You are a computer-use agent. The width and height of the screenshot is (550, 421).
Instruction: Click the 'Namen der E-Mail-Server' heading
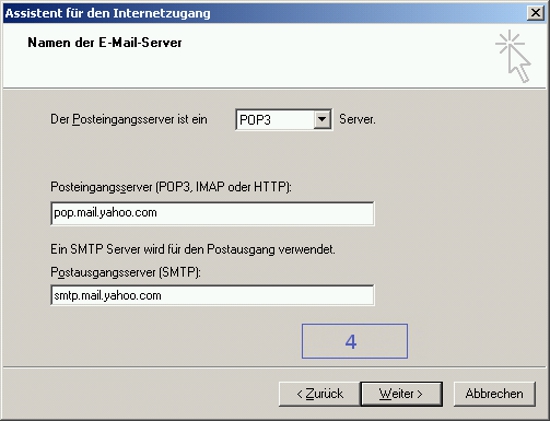pyautogui.click(x=105, y=42)
